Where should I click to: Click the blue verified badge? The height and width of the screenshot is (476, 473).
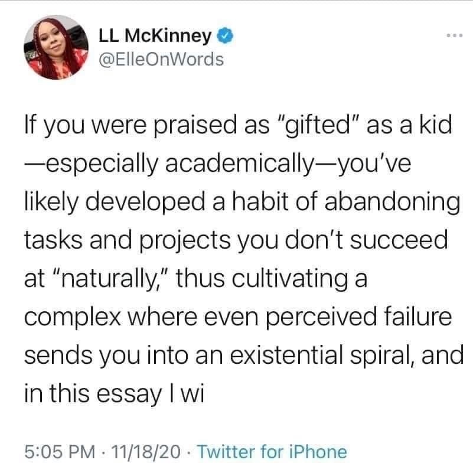click(224, 36)
